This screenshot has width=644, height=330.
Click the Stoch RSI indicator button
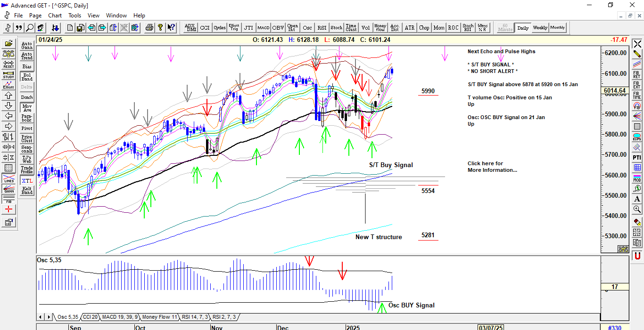click(x=468, y=28)
